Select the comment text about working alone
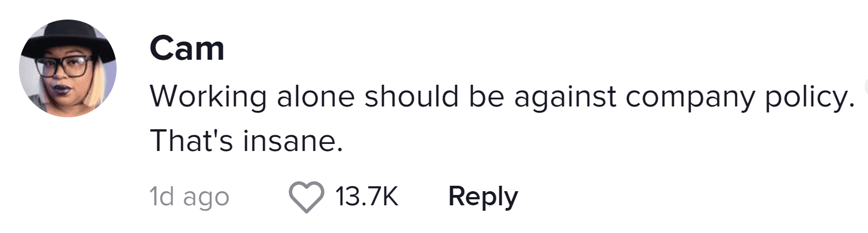The image size is (868, 233). (x=501, y=97)
